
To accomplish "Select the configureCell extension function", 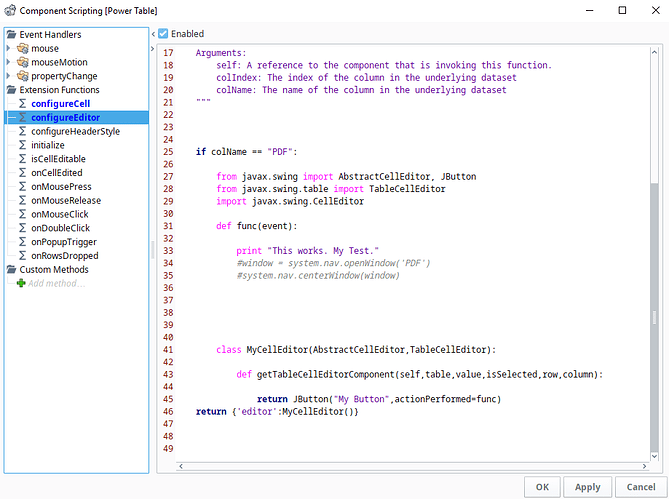I will click(61, 104).
